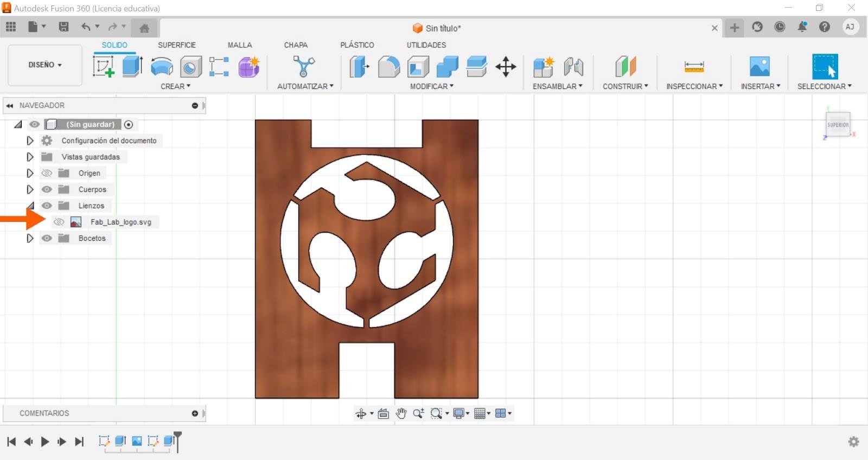Expand the Origen folder
This screenshot has height=460, width=868.
(30, 173)
